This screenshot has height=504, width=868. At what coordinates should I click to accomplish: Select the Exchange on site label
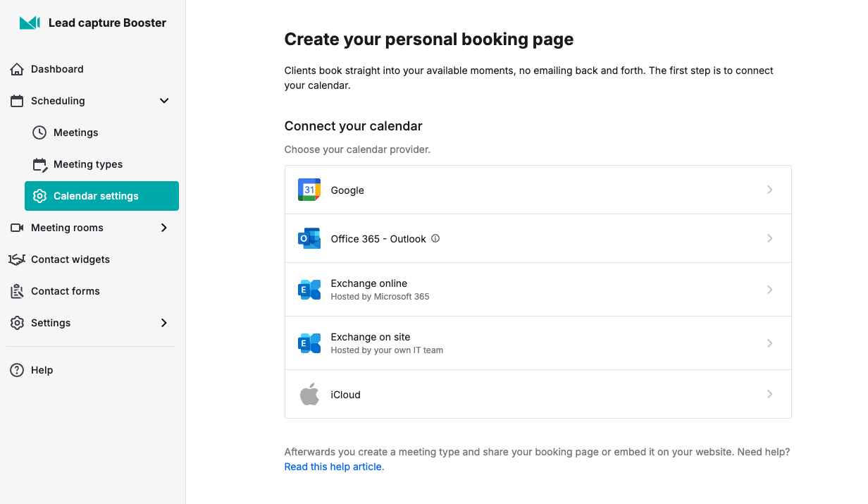(x=371, y=337)
